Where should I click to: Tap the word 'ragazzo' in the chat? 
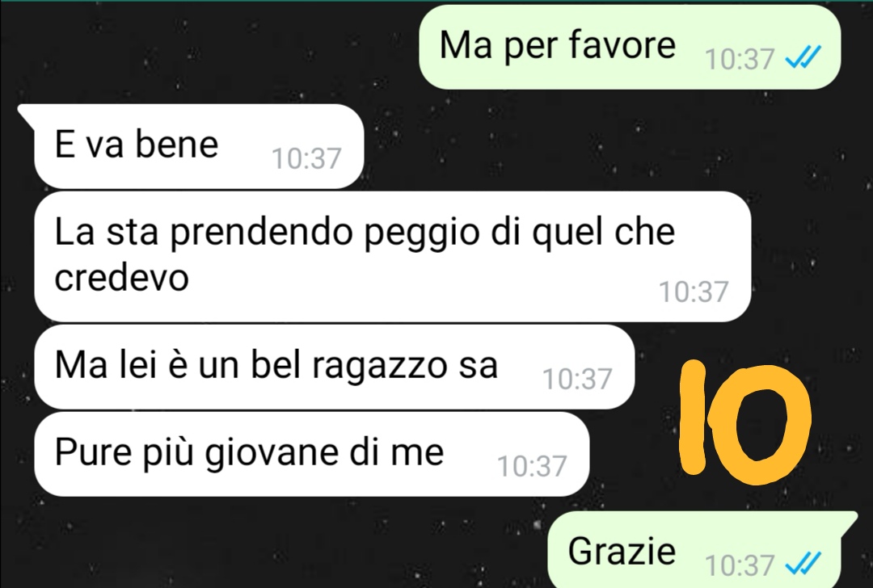pos(380,367)
